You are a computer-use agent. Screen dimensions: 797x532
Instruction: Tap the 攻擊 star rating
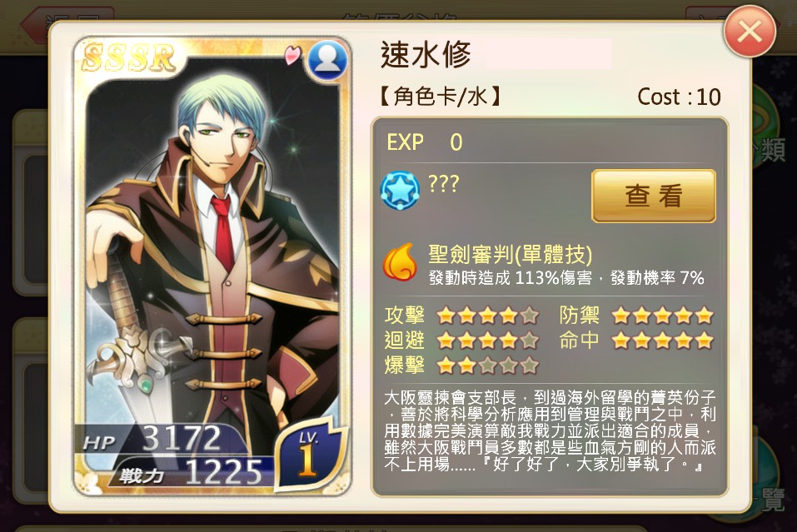487,316
